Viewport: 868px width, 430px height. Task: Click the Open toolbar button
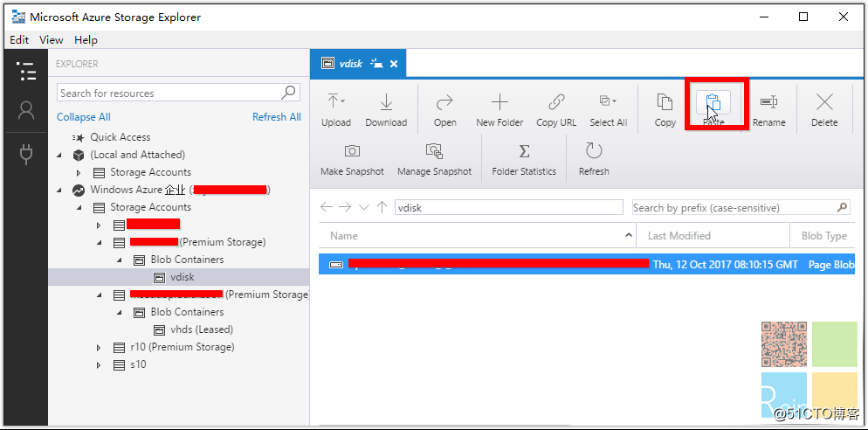click(x=445, y=110)
